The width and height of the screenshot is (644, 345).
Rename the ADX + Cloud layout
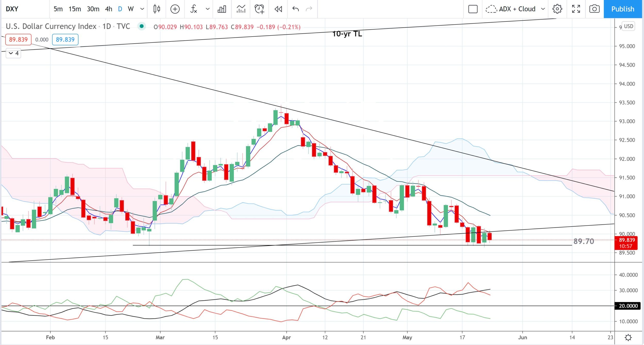click(517, 9)
